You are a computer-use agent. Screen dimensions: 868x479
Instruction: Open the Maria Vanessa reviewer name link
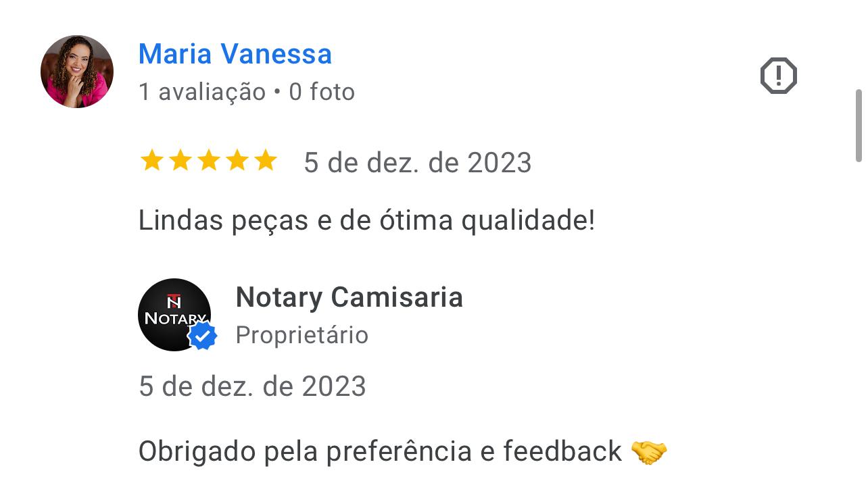click(235, 54)
